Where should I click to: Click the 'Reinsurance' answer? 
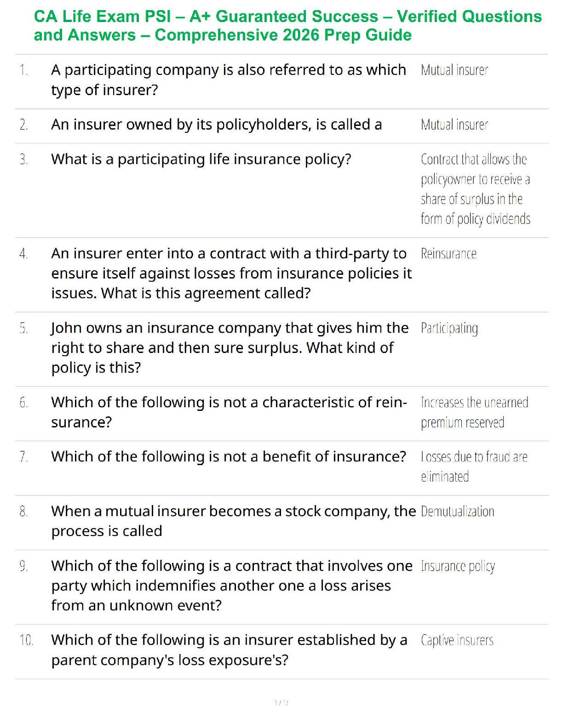point(448,254)
